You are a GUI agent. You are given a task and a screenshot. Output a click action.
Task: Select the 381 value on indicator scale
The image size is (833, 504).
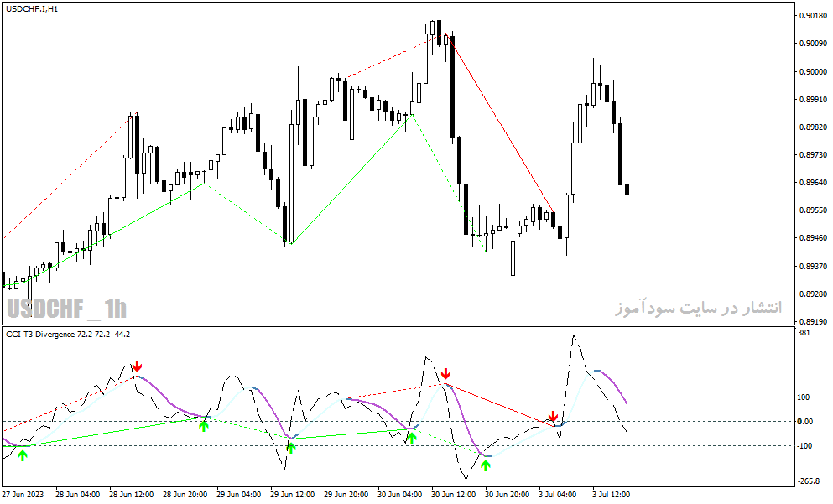pyautogui.click(x=804, y=333)
